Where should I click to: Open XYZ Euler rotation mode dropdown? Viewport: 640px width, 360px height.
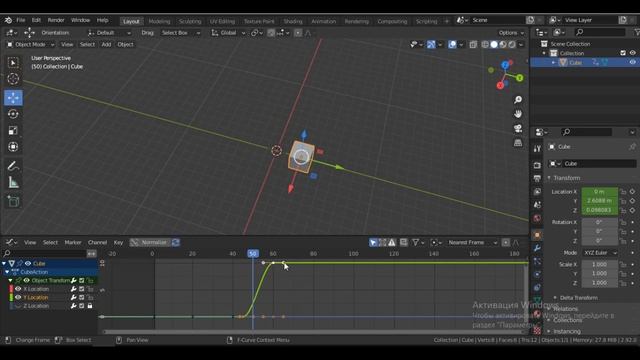pyautogui.click(x=600, y=253)
